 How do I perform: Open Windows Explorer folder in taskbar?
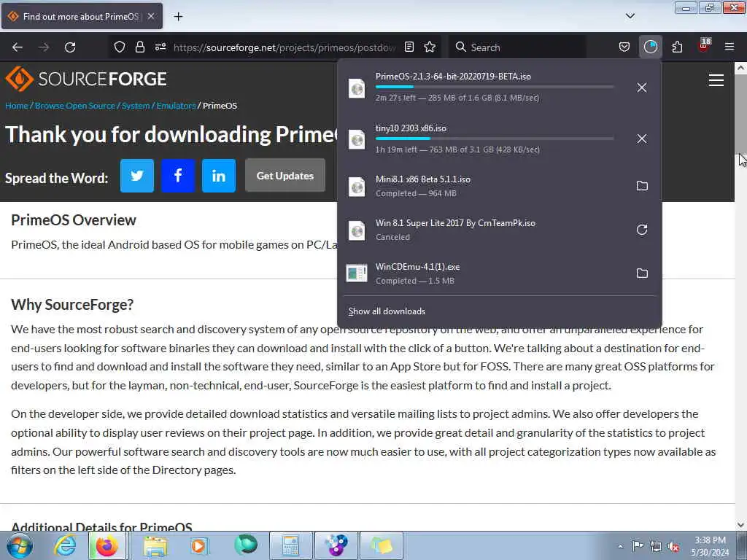[155, 545]
